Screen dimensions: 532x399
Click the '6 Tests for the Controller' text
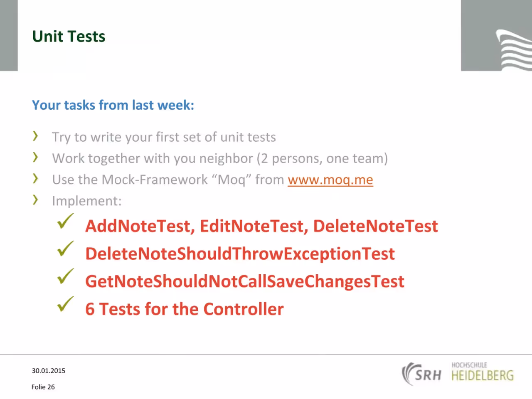[185, 309]
